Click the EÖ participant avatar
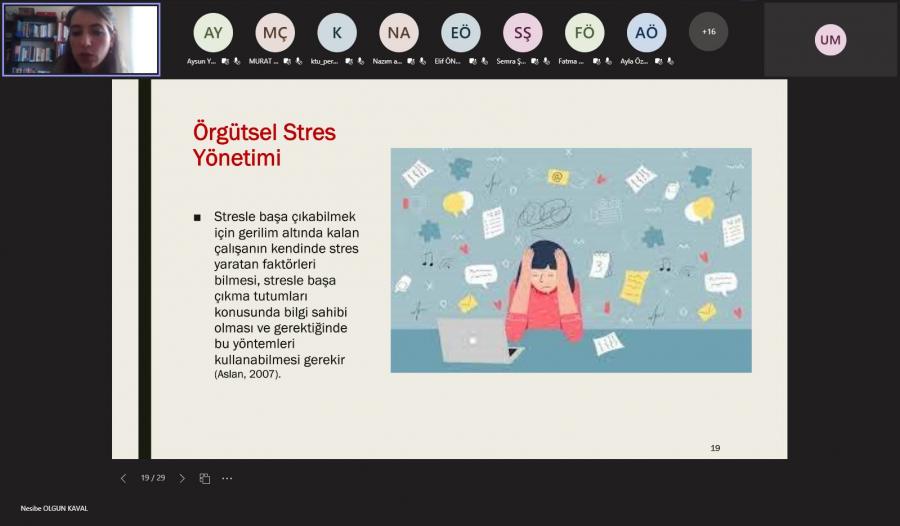Image resolution: width=900 pixels, height=526 pixels. click(461, 33)
